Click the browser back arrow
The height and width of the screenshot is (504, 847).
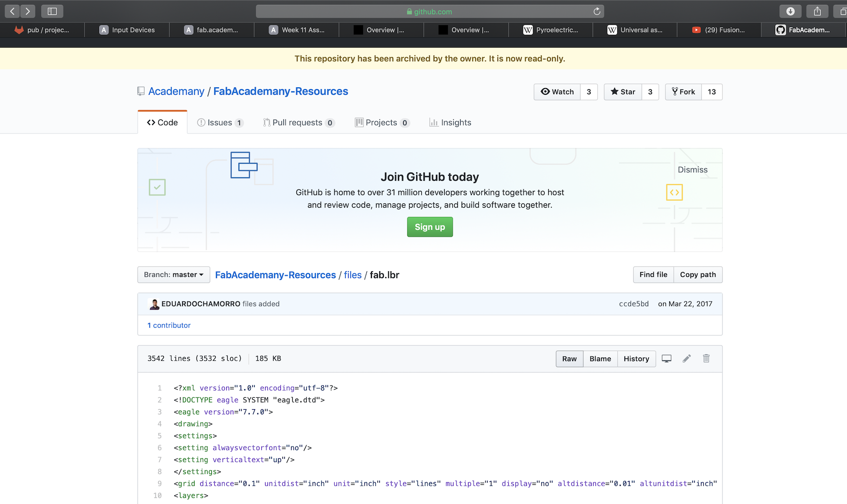[12, 11]
